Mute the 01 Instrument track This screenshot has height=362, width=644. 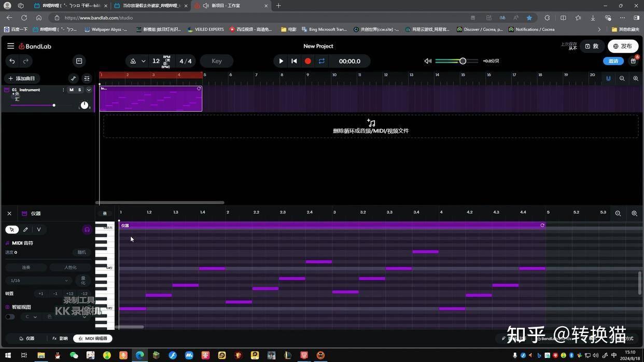pos(72,90)
